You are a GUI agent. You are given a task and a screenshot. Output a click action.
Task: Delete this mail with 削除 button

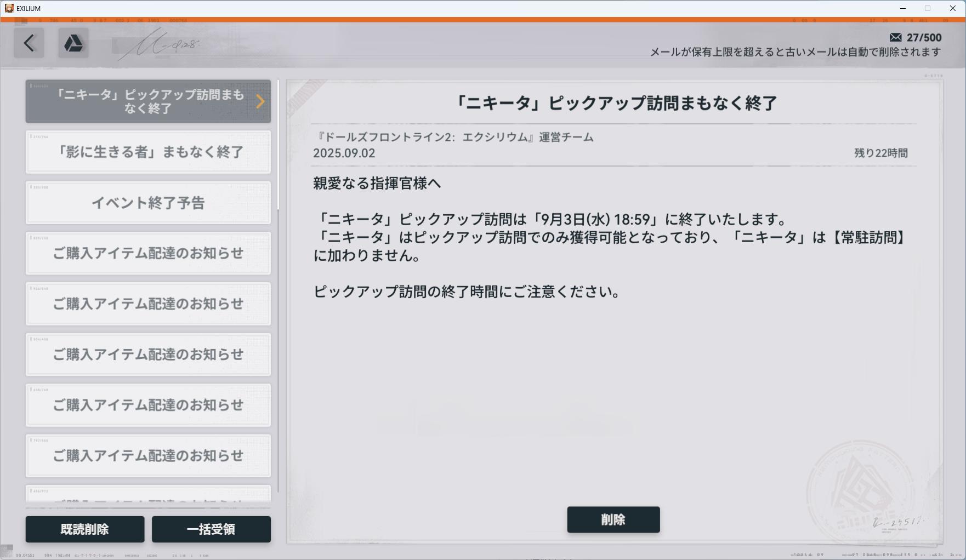pos(613,519)
